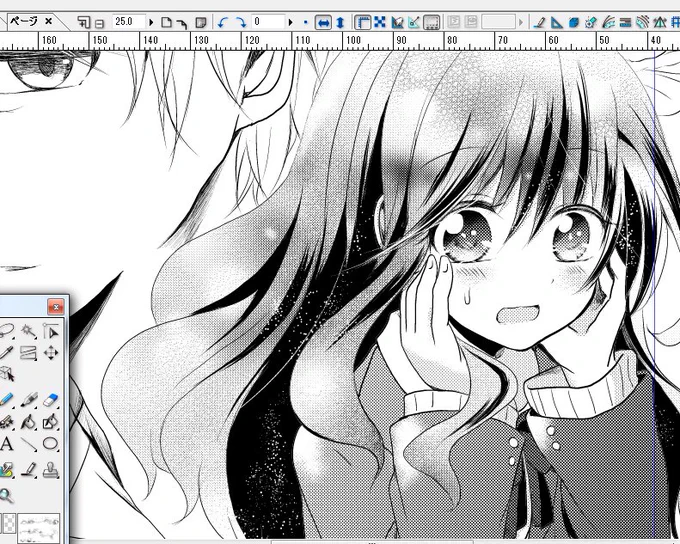Select the Object Selector tool

(51, 331)
